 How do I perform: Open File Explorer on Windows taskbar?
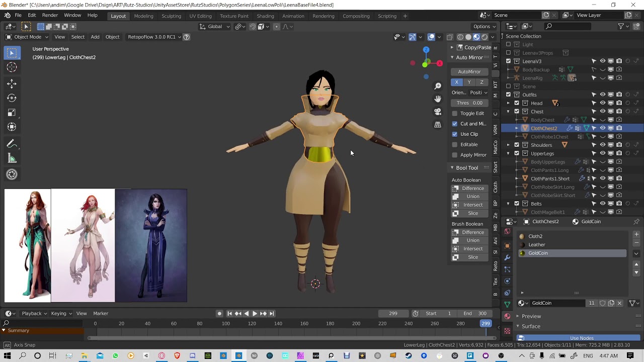click(x=84, y=356)
